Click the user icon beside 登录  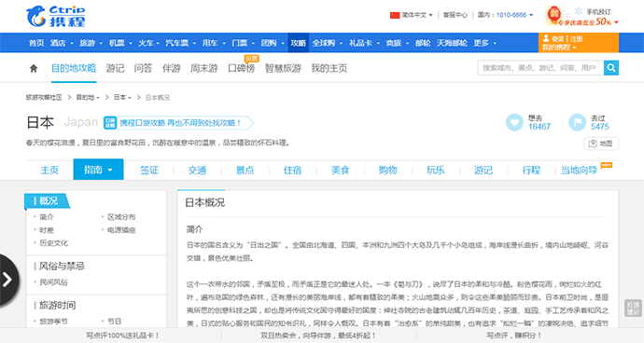(546, 38)
